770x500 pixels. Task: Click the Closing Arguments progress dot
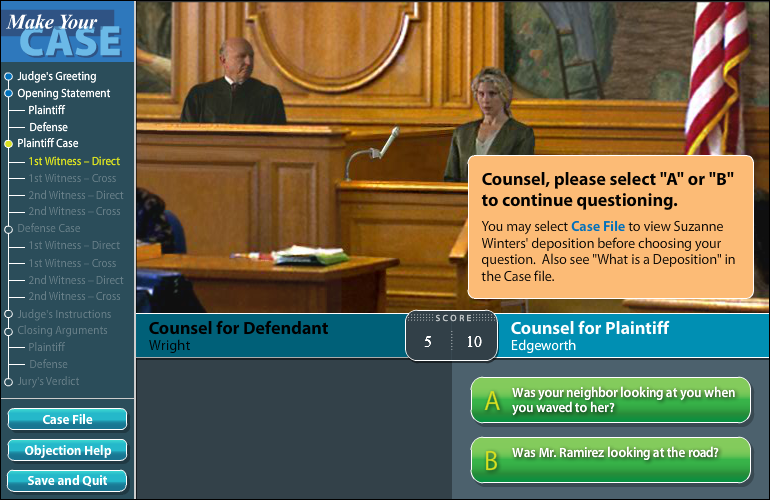pos(8,332)
